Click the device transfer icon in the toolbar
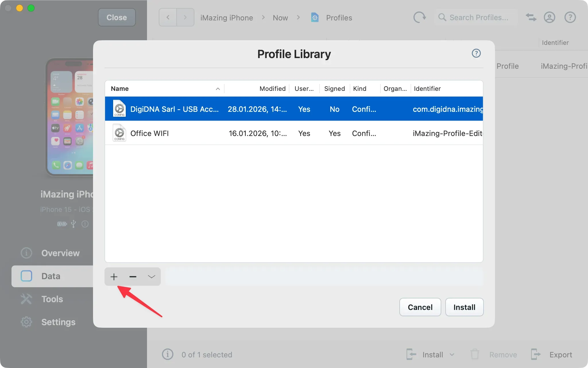588x368 pixels. pos(531,17)
